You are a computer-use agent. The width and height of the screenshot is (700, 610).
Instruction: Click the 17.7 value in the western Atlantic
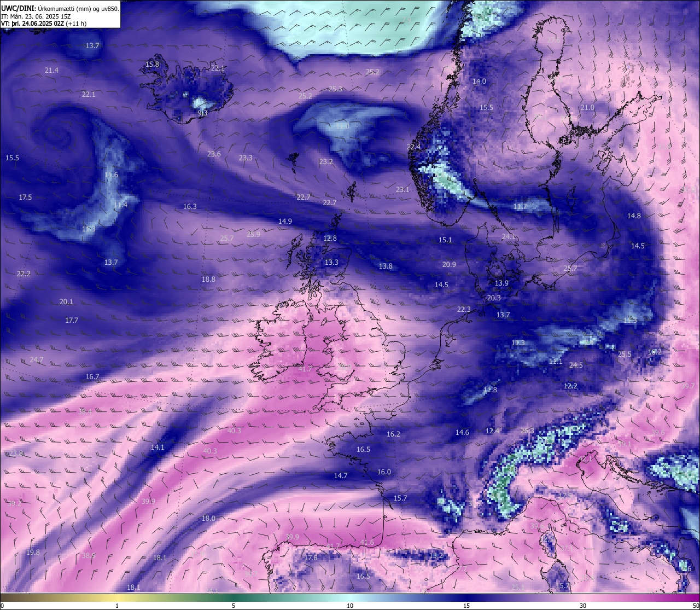pos(72,321)
